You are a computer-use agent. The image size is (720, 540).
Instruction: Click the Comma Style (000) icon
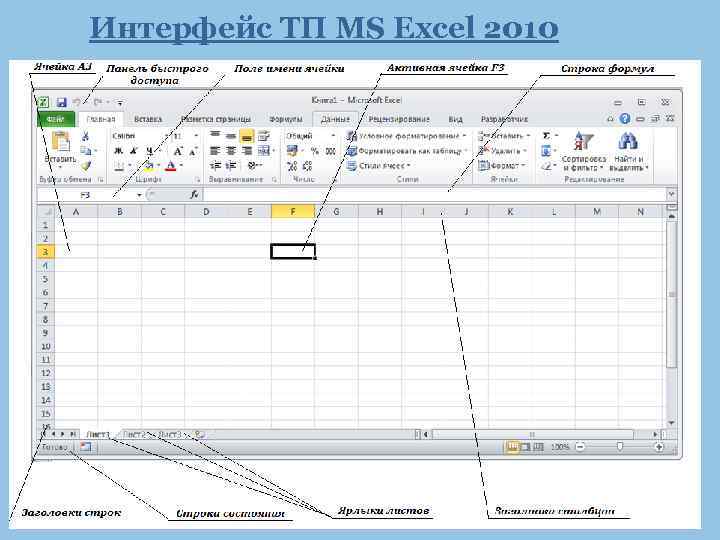coord(331,151)
